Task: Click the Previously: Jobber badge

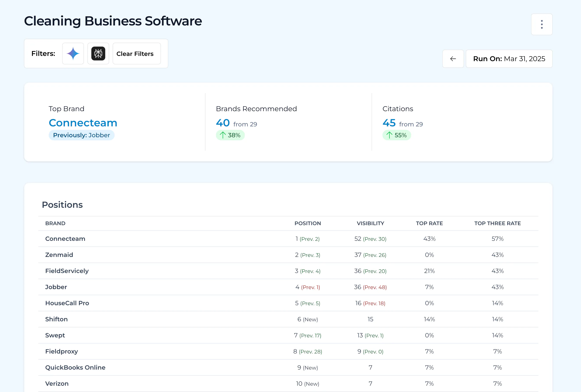Action: click(82, 135)
